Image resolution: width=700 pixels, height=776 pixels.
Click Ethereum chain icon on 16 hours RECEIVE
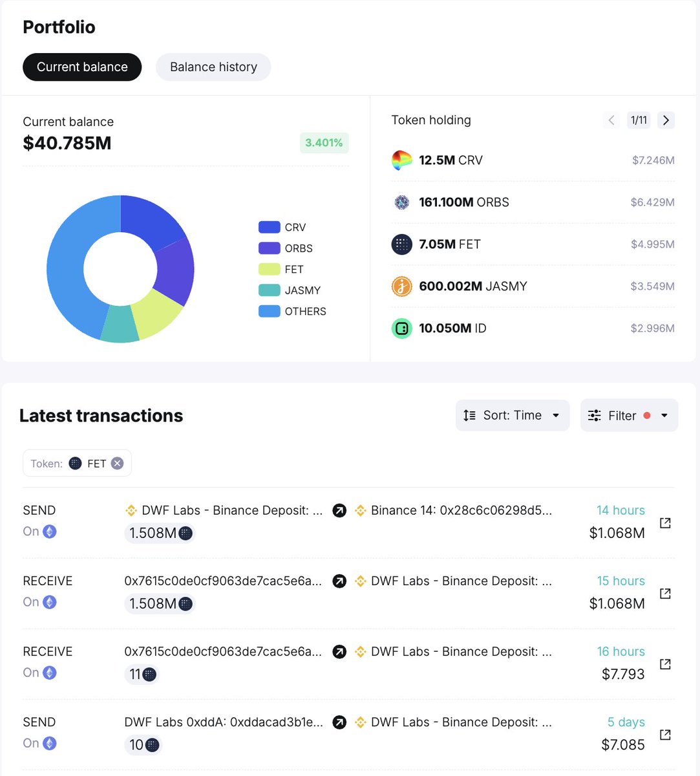tap(50, 673)
